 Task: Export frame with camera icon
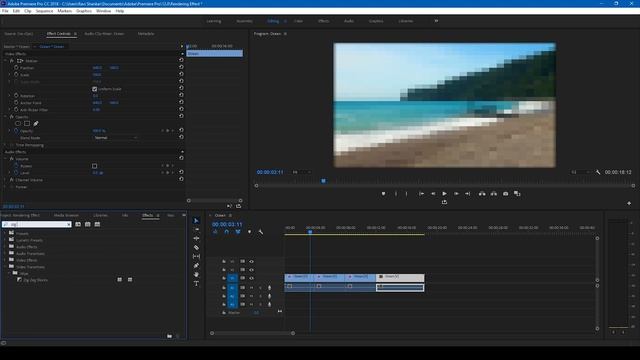[506, 194]
